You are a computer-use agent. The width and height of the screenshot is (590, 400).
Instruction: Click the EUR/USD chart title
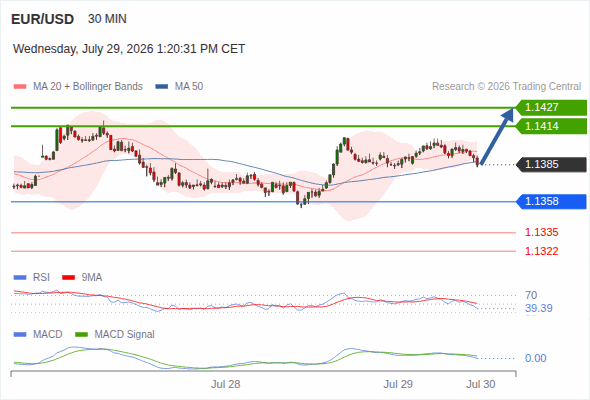[43, 19]
